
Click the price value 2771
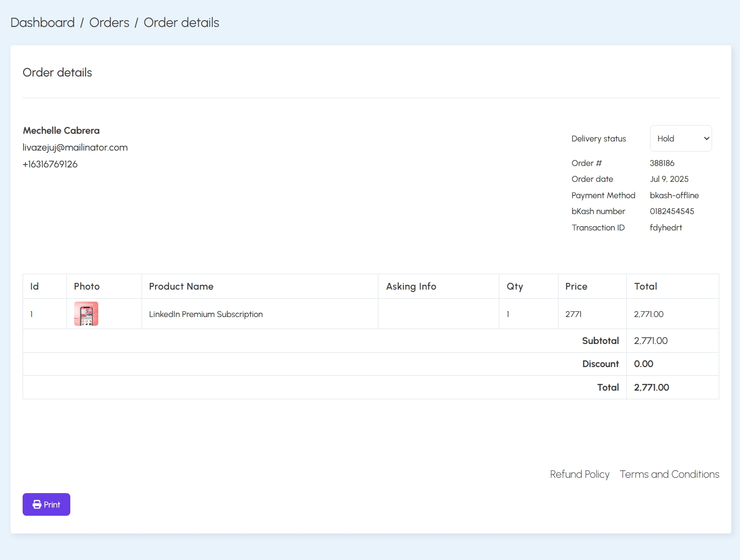tap(573, 314)
